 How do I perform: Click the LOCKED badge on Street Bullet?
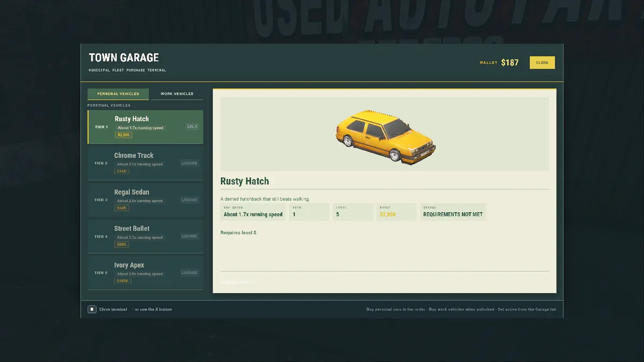[189, 236]
